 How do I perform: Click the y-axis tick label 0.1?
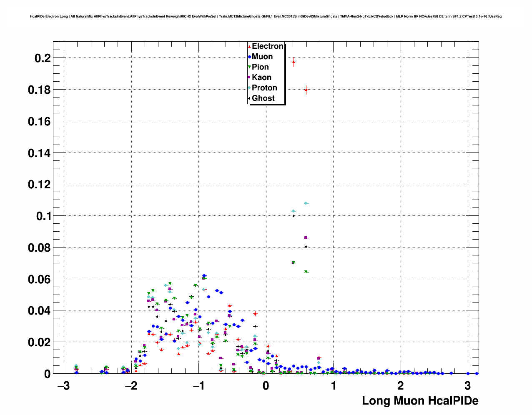(43, 216)
